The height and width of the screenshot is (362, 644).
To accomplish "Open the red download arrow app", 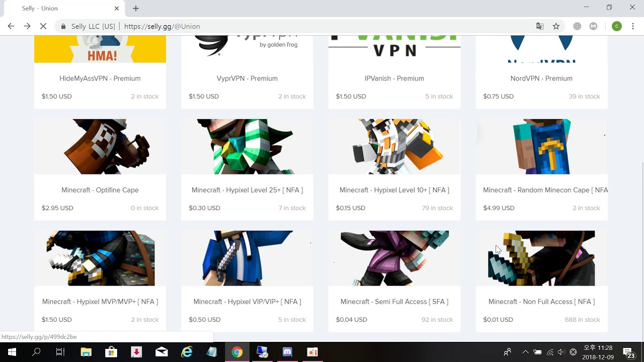I will 136,352.
